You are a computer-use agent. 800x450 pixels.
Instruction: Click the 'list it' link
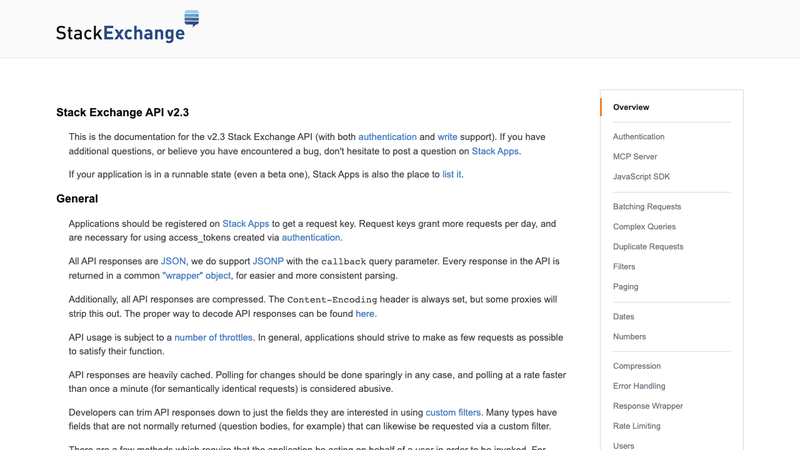point(452,174)
